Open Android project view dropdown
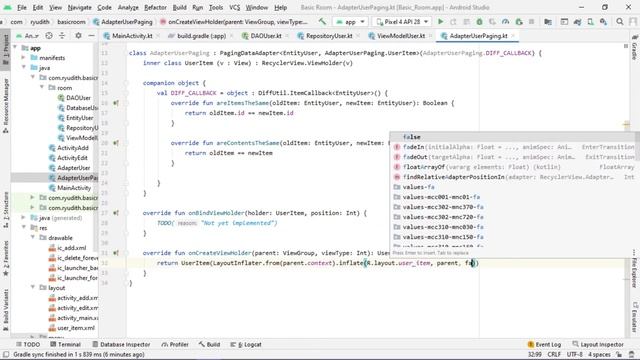The height and width of the screenshot is (360, 640). pyautogui.click(x=28, y=36)
